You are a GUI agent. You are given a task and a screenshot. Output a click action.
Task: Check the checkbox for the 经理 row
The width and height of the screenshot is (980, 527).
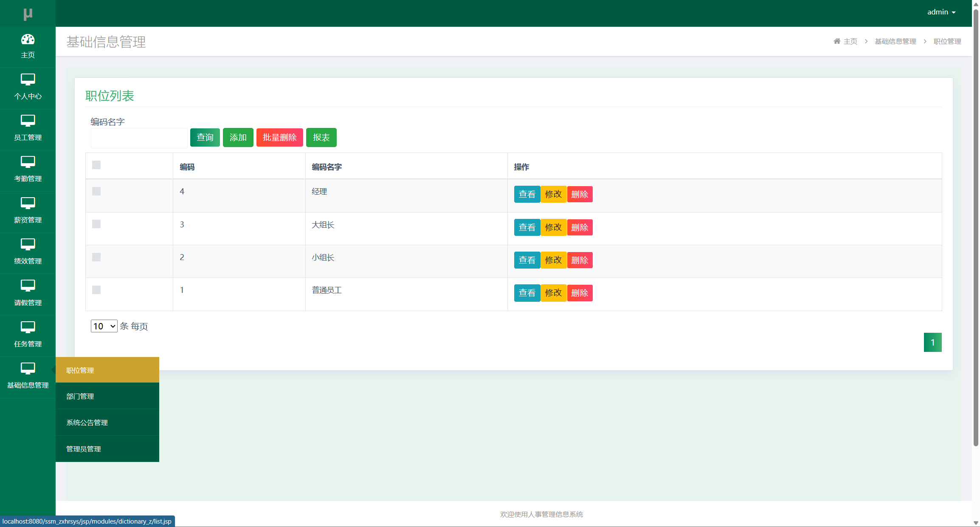(96, 191)
